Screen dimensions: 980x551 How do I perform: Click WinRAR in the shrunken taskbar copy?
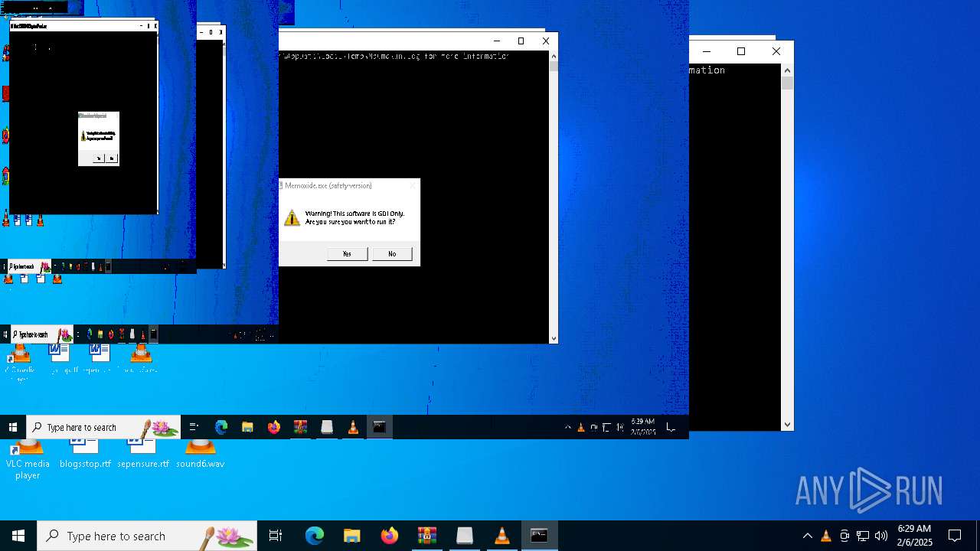click(x=300, y=427)
